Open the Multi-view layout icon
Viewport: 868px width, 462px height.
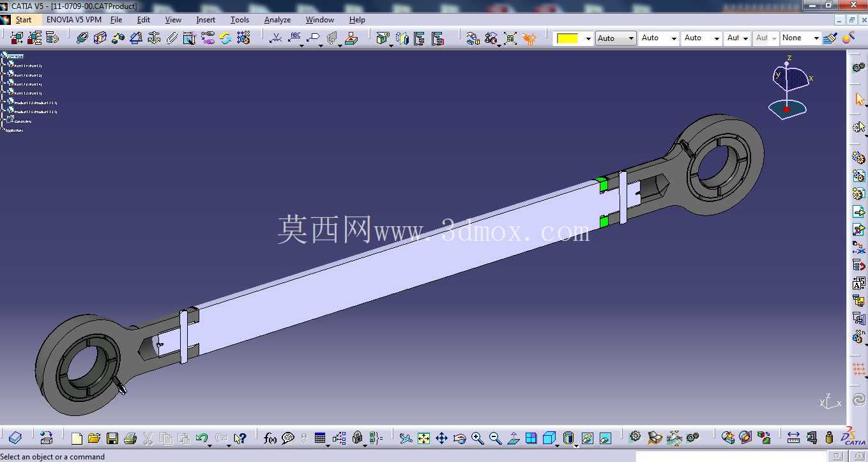(x=531, y=438)
